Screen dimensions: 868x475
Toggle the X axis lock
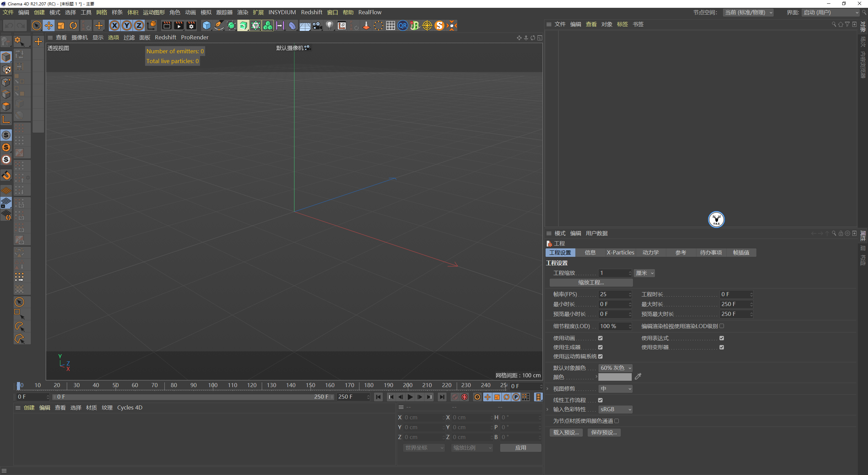coord(115,25)
